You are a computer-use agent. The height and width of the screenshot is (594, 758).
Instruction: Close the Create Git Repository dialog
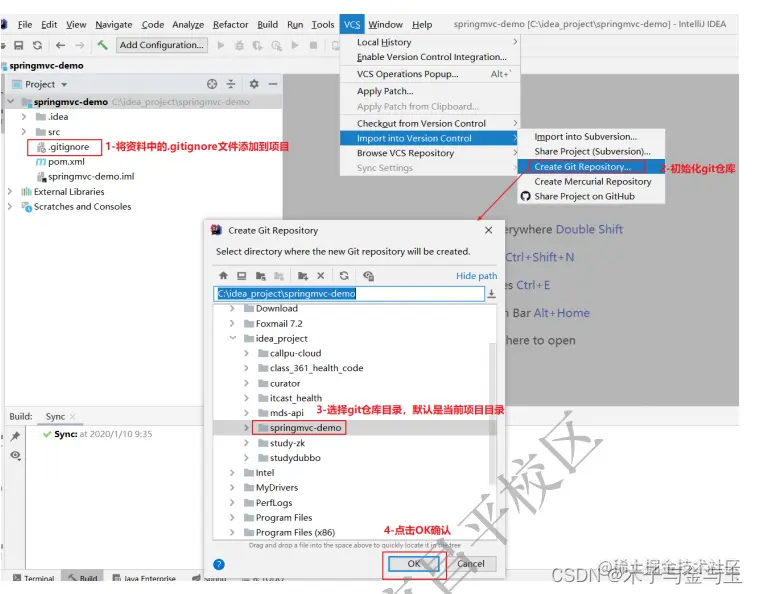(x=489, y=231)
